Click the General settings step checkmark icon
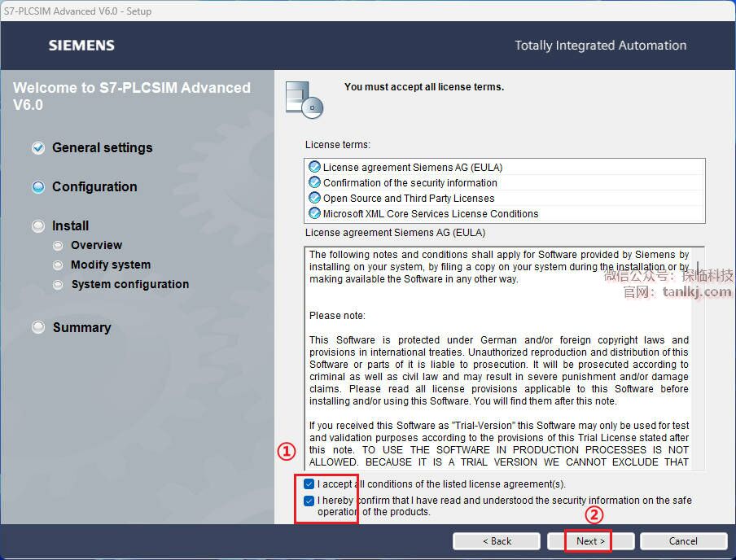 38,148
